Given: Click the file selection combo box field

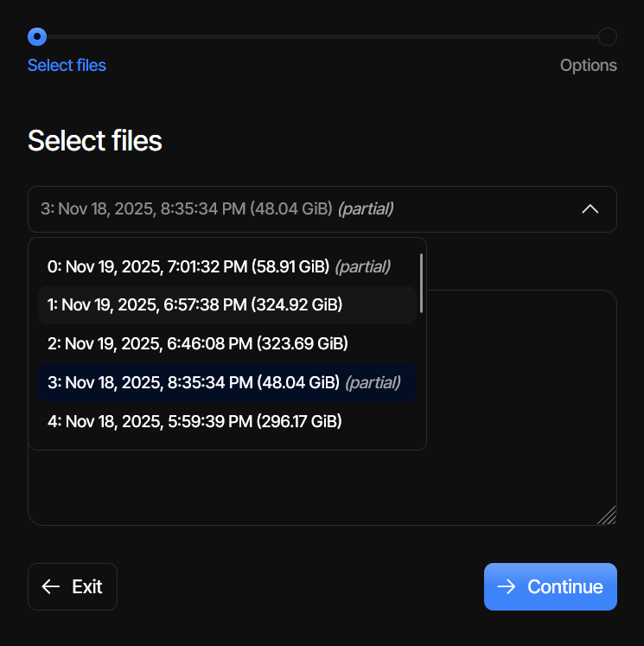Looking at the screenshot, I should pyautogui.click(x=303, y=209).
